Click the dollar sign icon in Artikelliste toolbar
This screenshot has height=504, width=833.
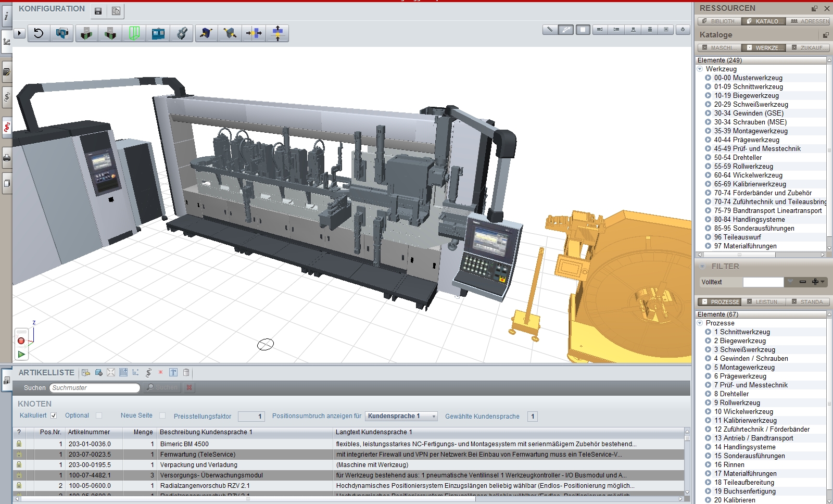(148, 373)
